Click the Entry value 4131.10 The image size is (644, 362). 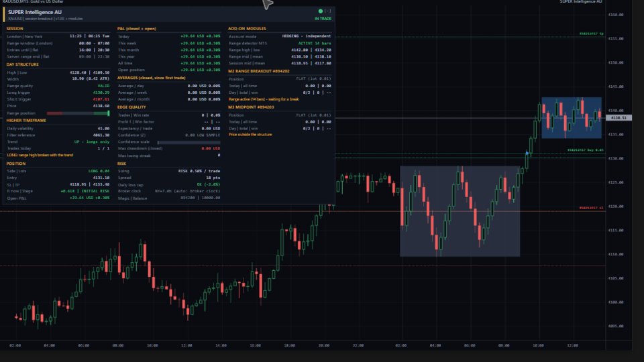101,178
